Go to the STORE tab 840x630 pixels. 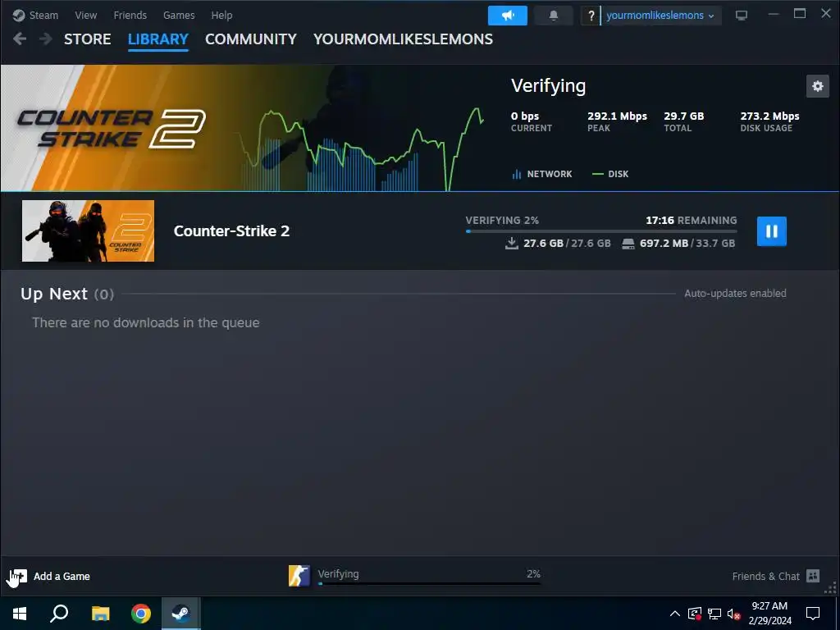[87, 39]
